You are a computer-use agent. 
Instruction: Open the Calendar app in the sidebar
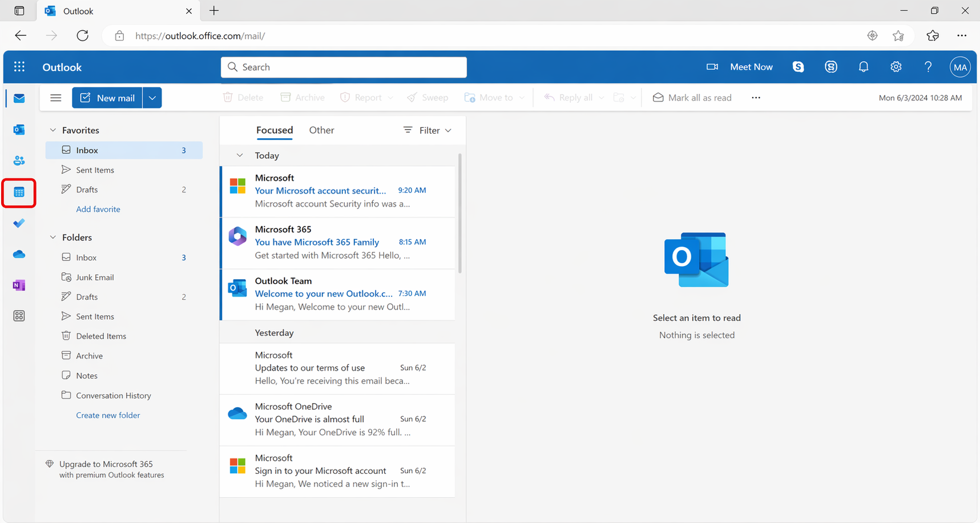pyautogui.click(x=19, y=192)
